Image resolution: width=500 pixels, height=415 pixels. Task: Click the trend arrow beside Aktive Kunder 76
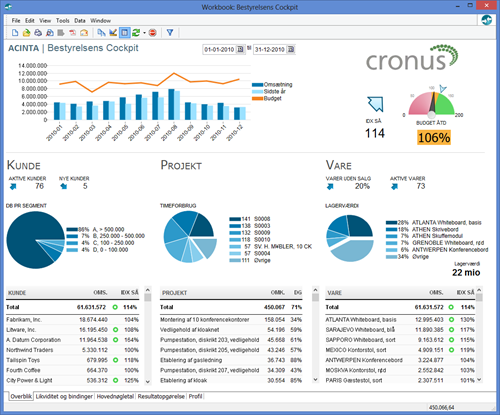(13, 186)
